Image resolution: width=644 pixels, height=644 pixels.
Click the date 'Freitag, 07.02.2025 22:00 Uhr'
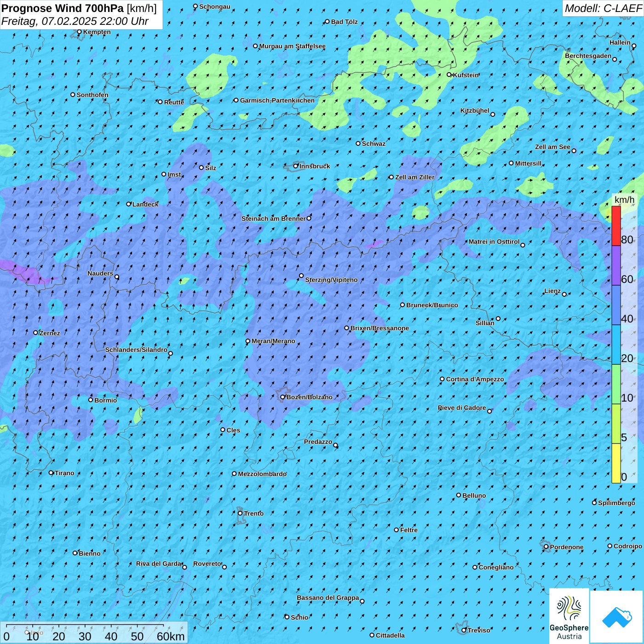(x=75, y=21)
